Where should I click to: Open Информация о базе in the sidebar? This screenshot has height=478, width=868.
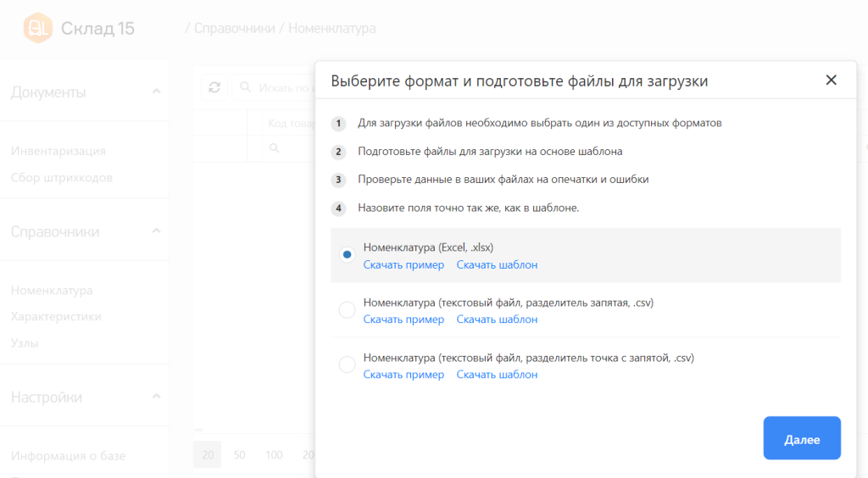[x=68, y=456]
